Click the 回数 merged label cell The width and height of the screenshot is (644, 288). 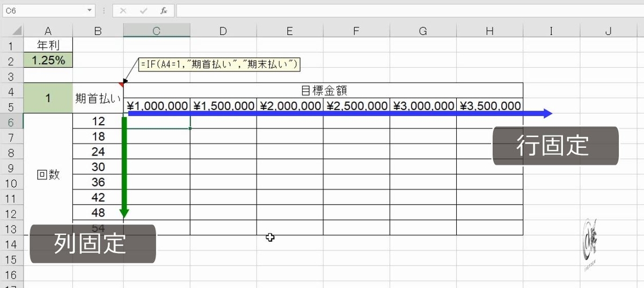(48, 174)
